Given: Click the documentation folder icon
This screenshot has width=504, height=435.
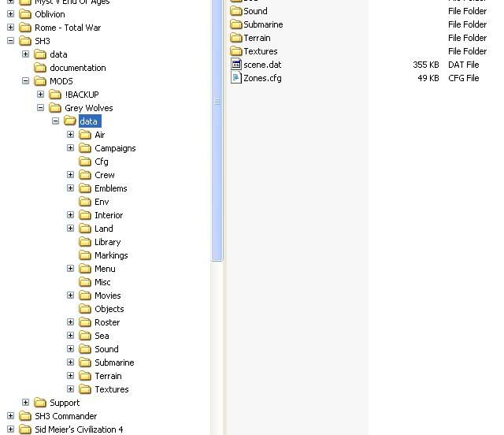Looking at the screenshot, I should pos(40,68).
